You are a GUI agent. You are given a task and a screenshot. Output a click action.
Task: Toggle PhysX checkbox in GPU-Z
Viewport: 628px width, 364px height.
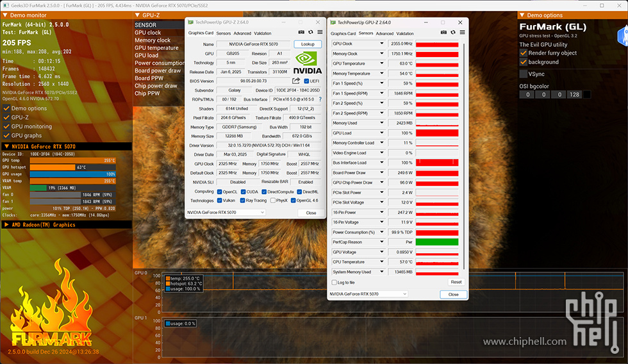[273, 201]
